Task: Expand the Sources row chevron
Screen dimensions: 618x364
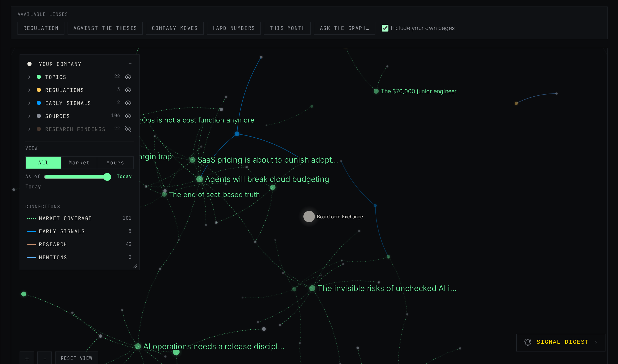Action: point(29,116)
